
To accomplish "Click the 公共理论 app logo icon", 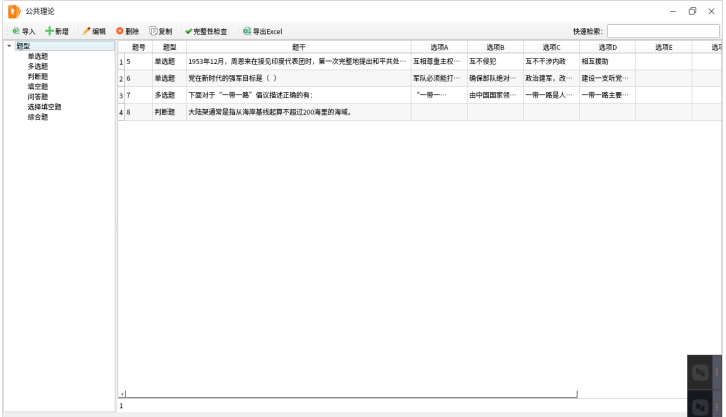I will point(14,12).
